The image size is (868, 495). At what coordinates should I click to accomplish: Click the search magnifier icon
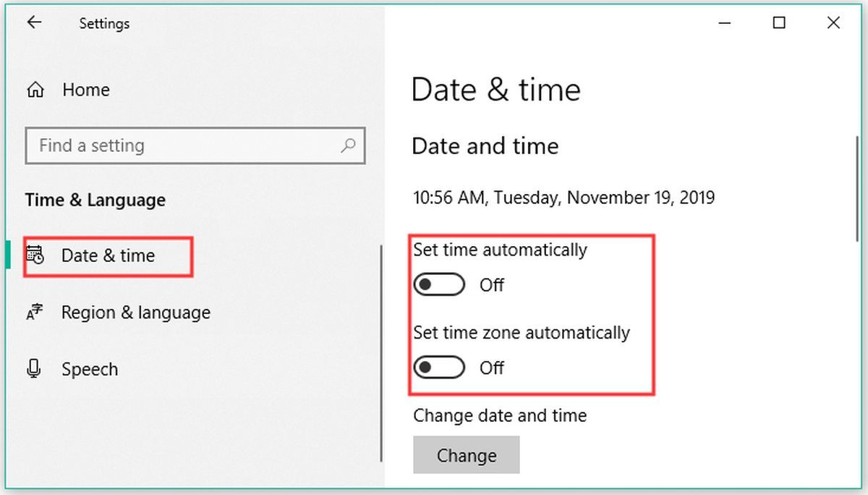point(348,145)
